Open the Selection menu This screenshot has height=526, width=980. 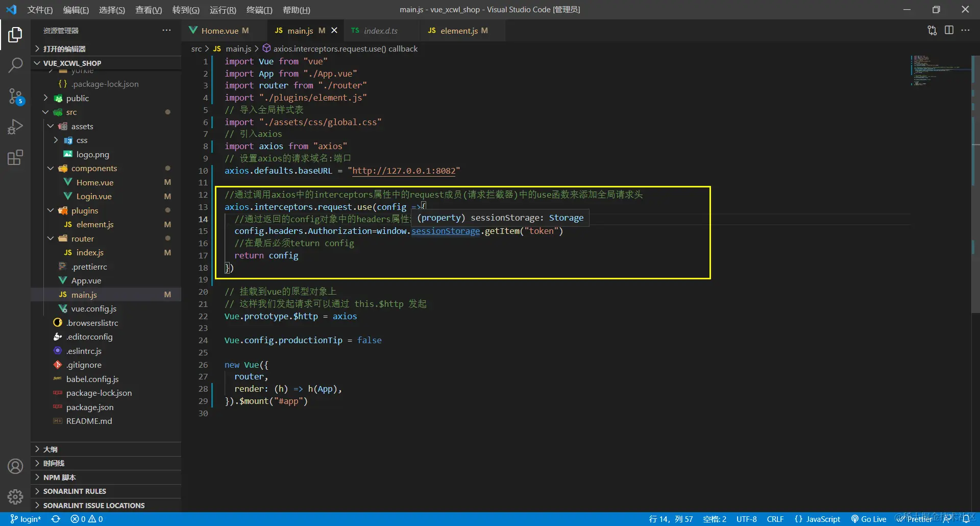pos(112,10)
